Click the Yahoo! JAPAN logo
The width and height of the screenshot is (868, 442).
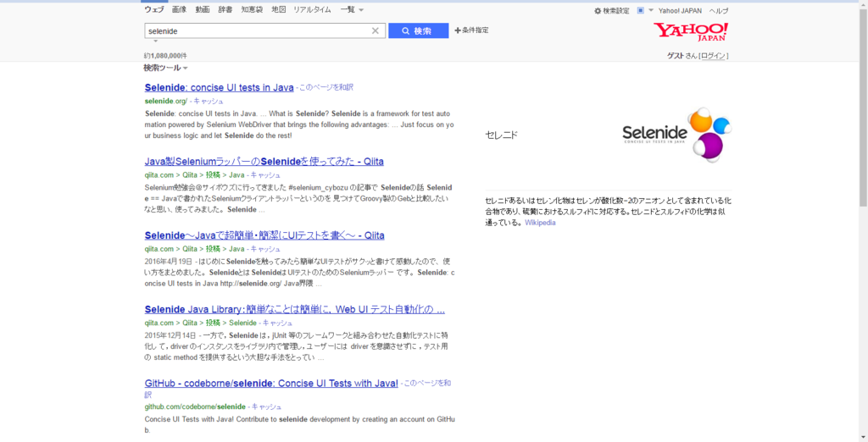(691, 32)
